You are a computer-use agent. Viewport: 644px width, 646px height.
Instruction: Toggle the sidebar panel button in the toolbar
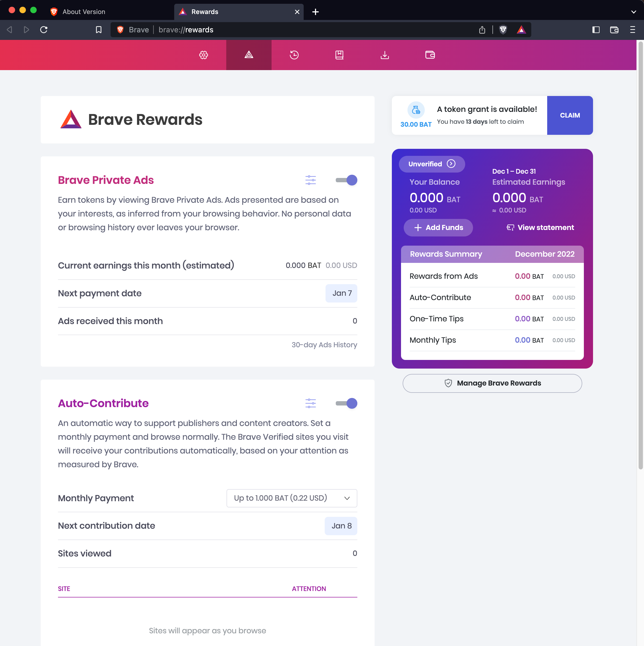click(595, 30)
